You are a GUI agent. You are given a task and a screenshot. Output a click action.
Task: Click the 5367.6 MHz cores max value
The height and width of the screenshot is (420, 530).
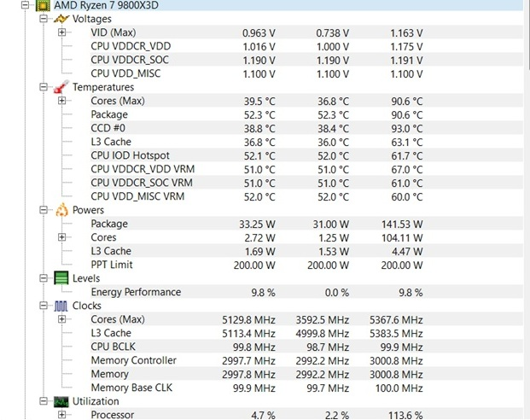[x=396, y=320]
